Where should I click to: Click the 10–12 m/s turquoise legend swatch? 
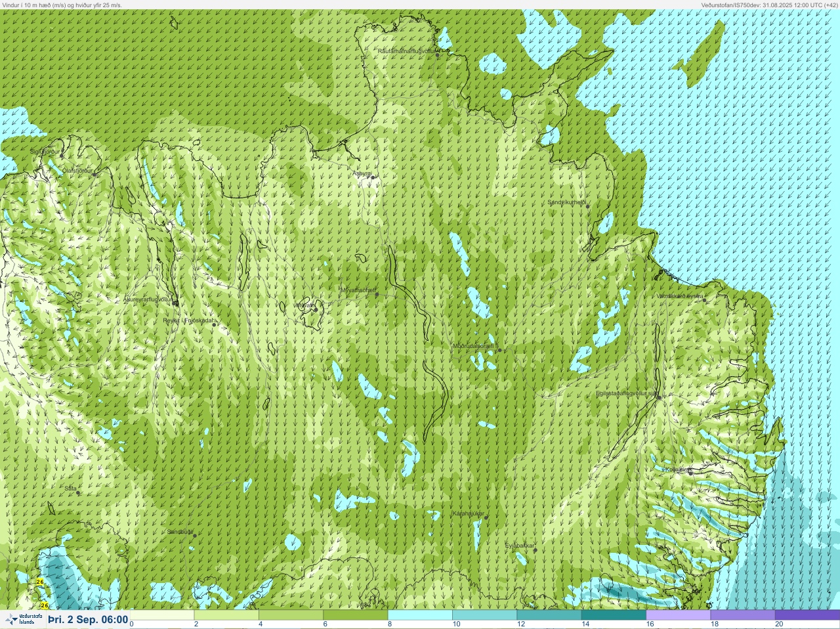485,615
